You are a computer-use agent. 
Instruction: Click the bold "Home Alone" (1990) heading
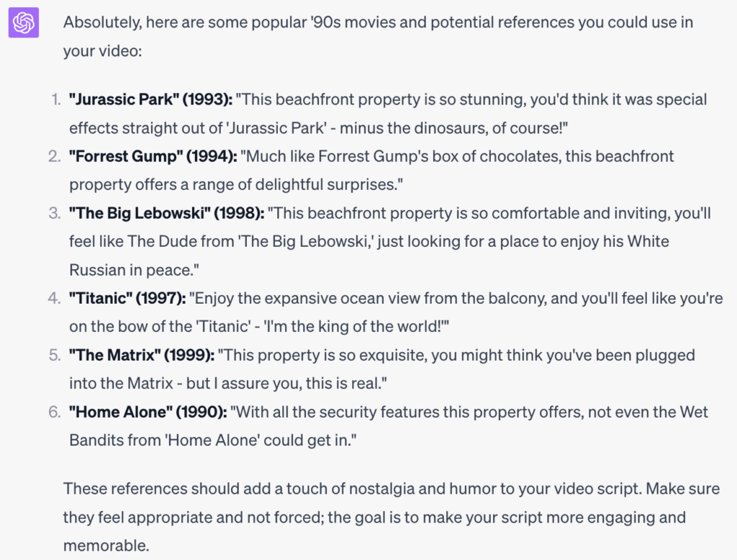coord(148,412)
